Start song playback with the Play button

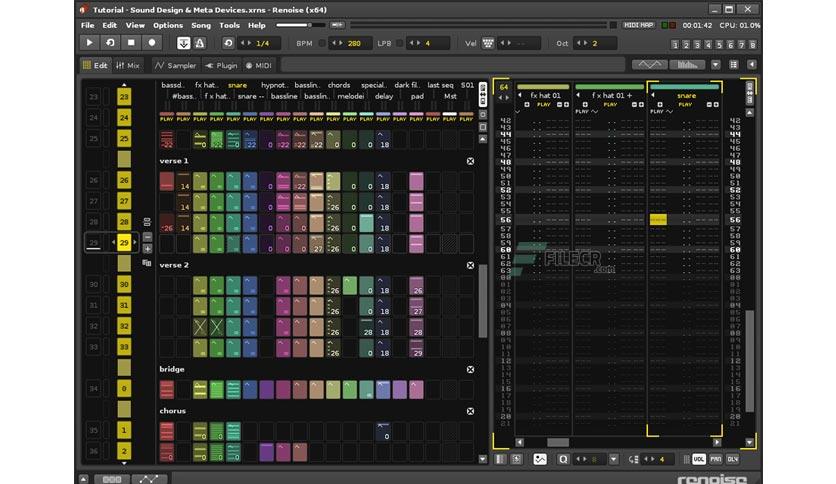[x=90, y=43]
